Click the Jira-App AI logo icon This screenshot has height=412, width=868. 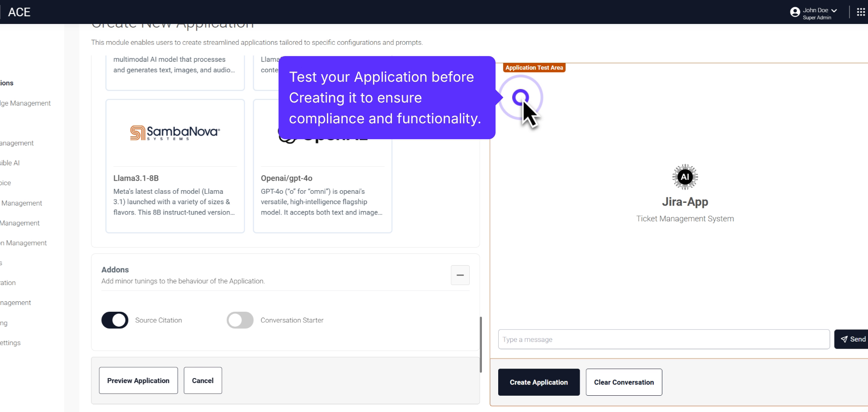(x=684, y=176)
